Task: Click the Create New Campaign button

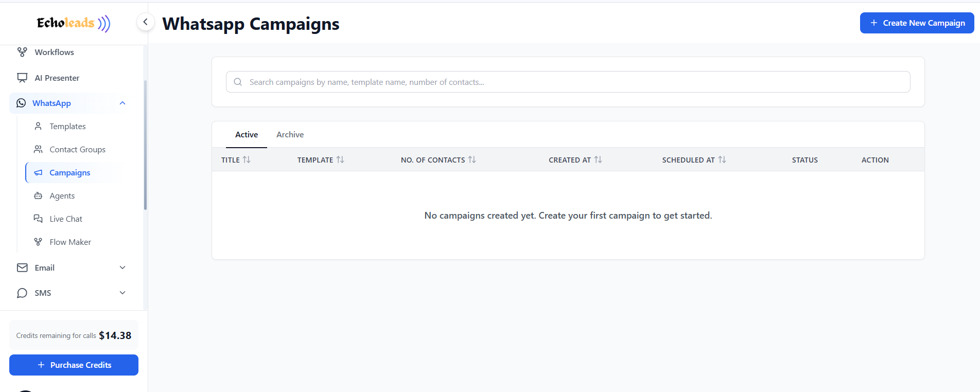Action: coord(916,23)
